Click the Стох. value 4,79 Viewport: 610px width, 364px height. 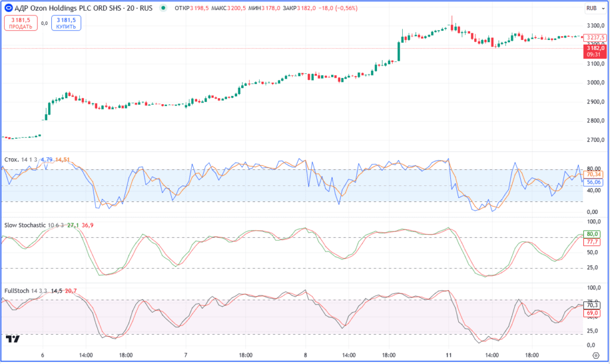46,160
